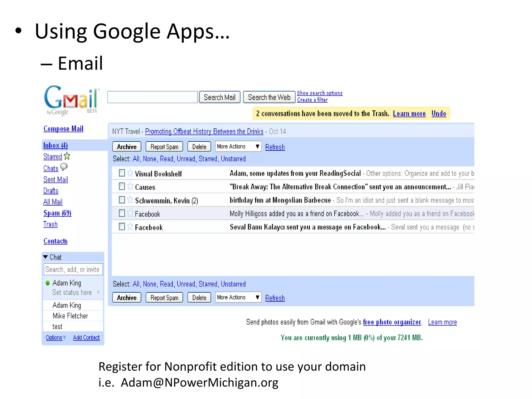
Task: Open the top More Actions dropdown
Action: pyautogui.click(x=238, y=147)
